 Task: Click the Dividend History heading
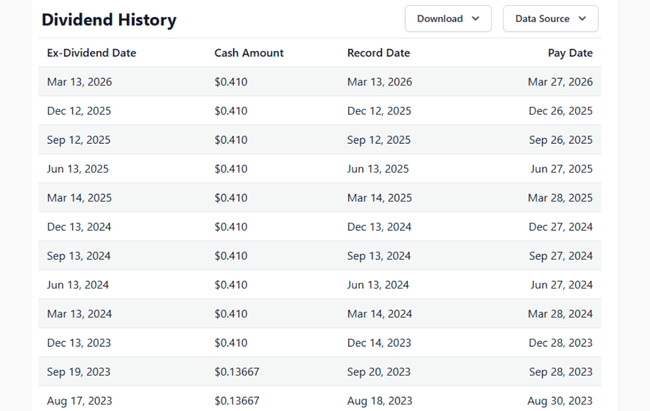pos(109,20)
